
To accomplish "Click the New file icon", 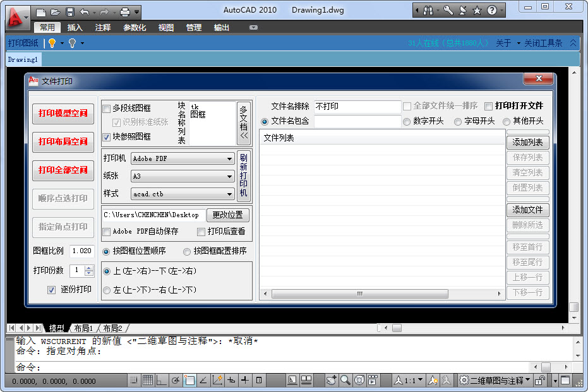I will [x=41, y=13].
